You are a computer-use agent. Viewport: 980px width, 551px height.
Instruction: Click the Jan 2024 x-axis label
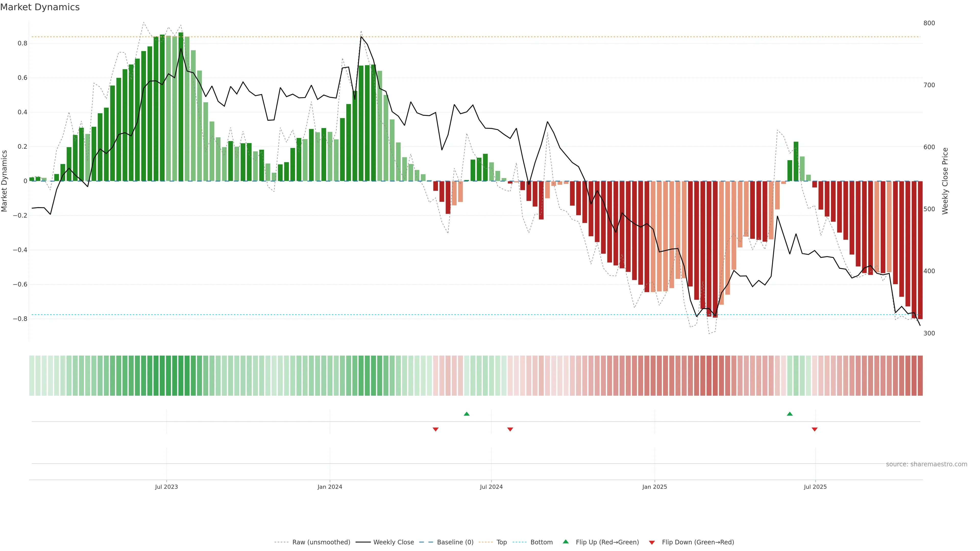point(330,487)
